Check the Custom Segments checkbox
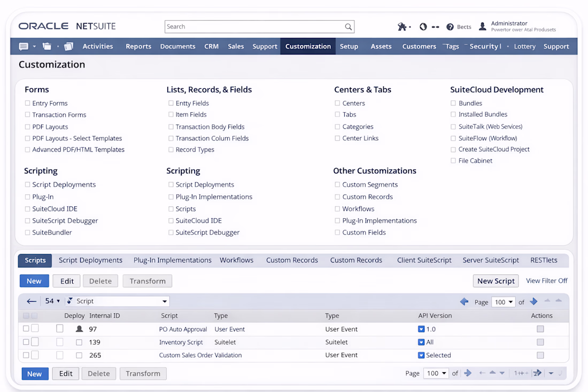The width and height of the screenshot is (588, 392). (337, 185)
